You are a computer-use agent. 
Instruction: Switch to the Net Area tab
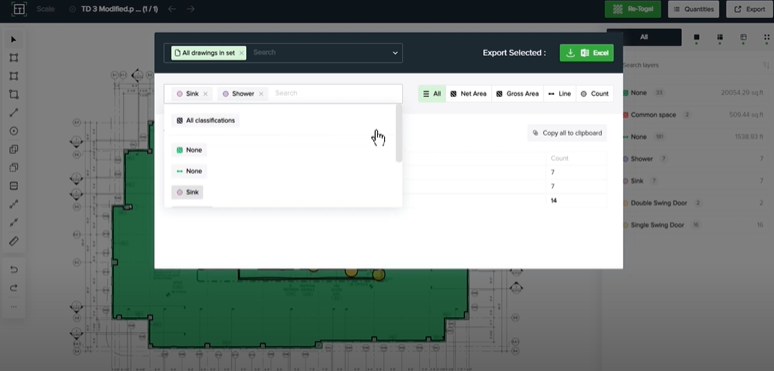[468, 94]
